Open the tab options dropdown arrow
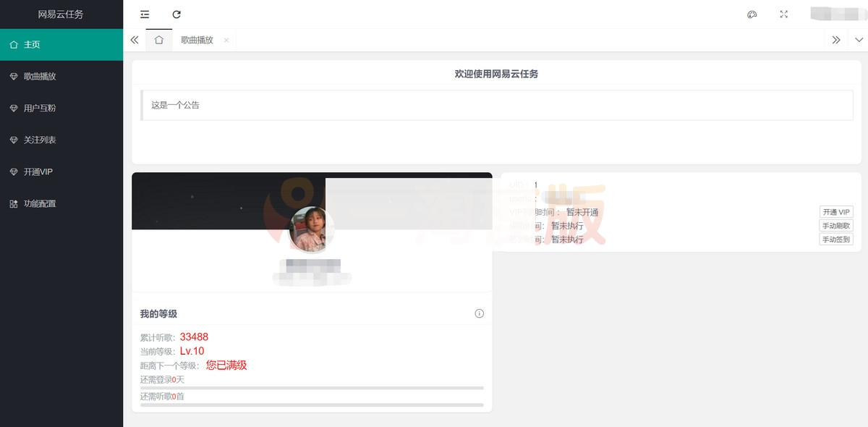Image resolution: width=868 pixels, height=427 pixels. coord(859,41)
